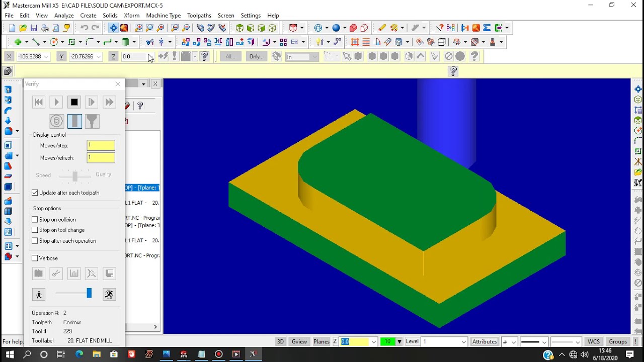This screenshot has height=362, width=644.
Task: Play the verify simulation
Action: click(x=56, y=102)
